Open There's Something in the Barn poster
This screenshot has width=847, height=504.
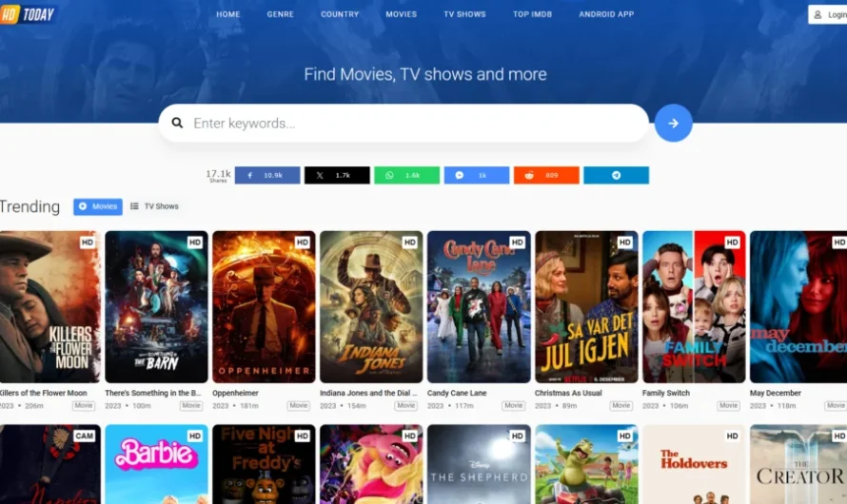[x=156, y=307]
